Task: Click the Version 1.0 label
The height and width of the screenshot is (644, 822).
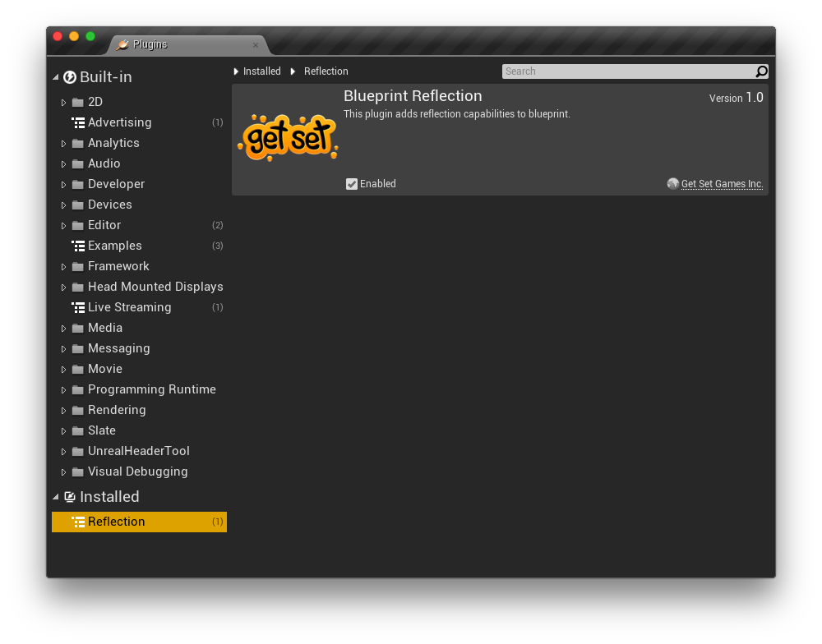Action: (736, 98)
